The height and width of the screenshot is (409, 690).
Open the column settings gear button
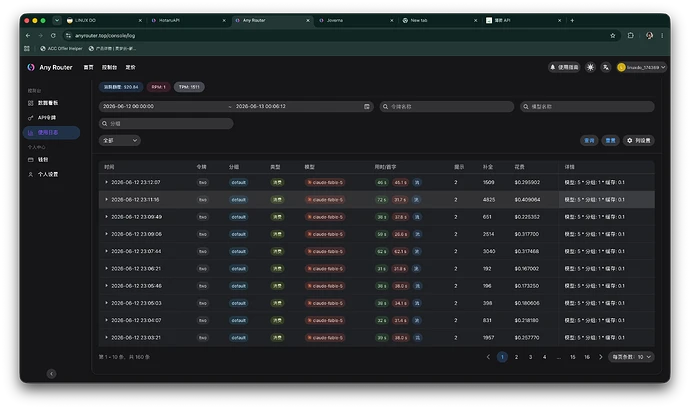[x=639, y=140]
